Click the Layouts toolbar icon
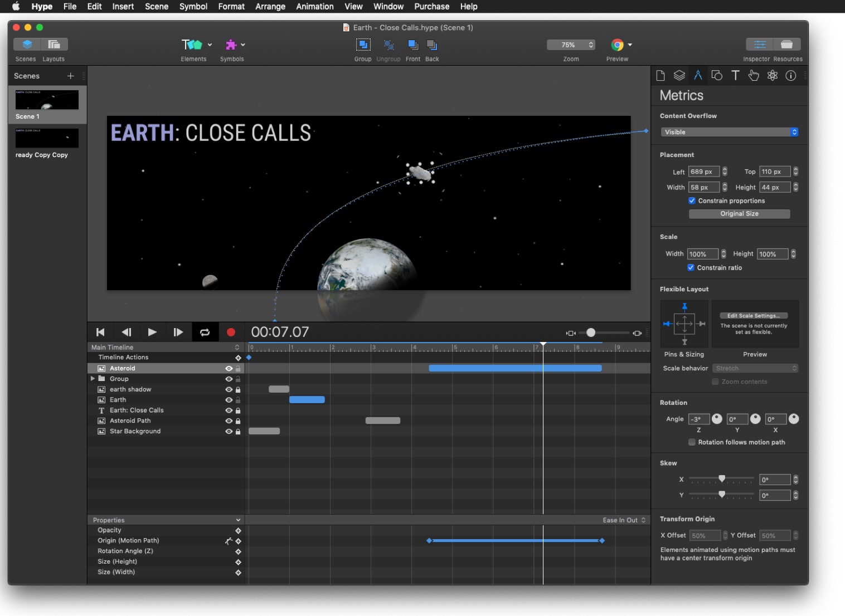The height and width of the screenshot is (616, 845). pyautogui.click(x=54, y=45)
